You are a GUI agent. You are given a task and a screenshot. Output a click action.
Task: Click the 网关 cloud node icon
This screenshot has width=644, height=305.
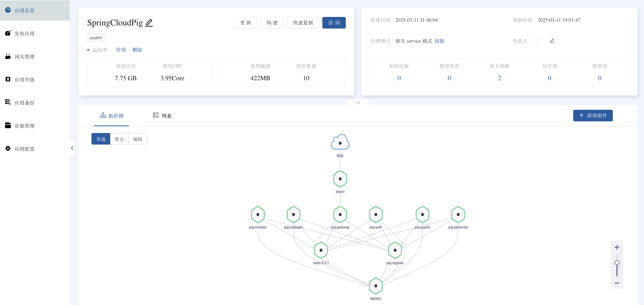coord(340,143)
